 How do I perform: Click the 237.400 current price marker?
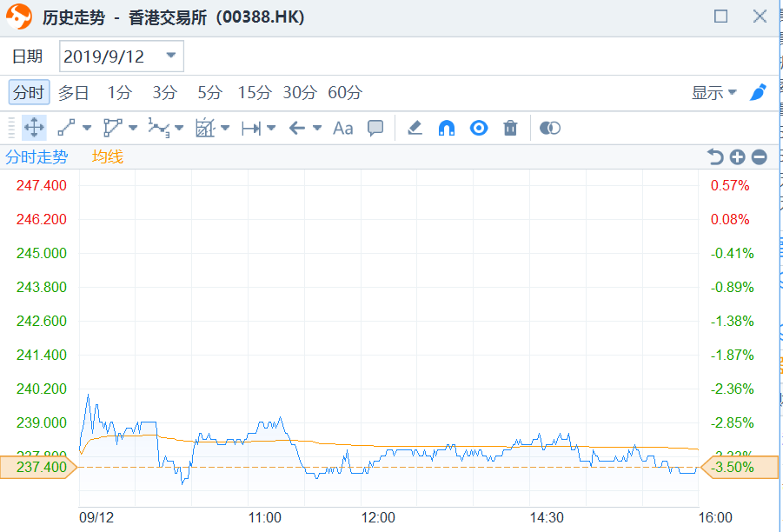38,467
